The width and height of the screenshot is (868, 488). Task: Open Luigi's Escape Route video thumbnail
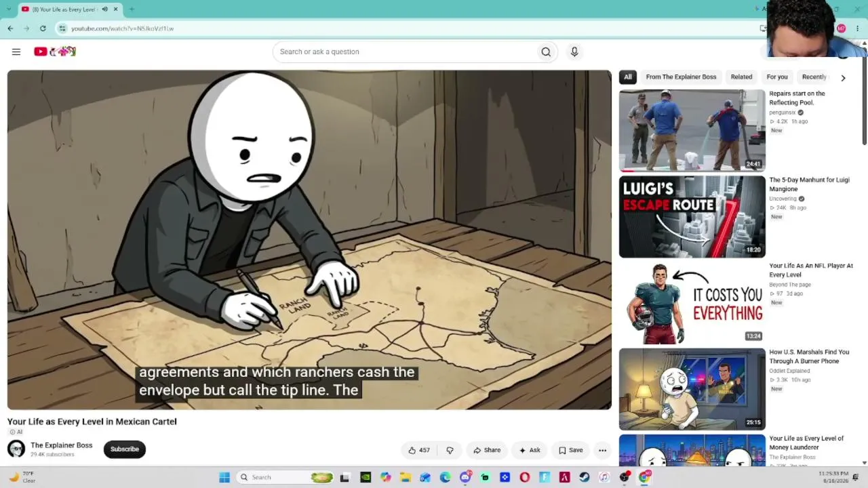click(x=692, y=216)
